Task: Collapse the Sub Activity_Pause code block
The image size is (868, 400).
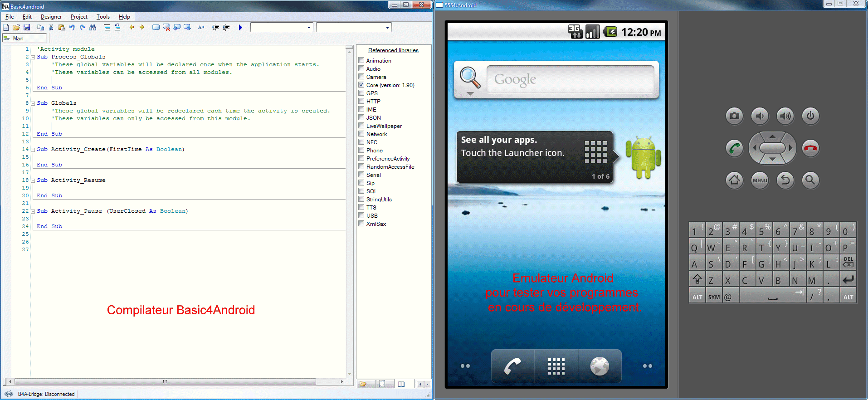Action: 33,211
